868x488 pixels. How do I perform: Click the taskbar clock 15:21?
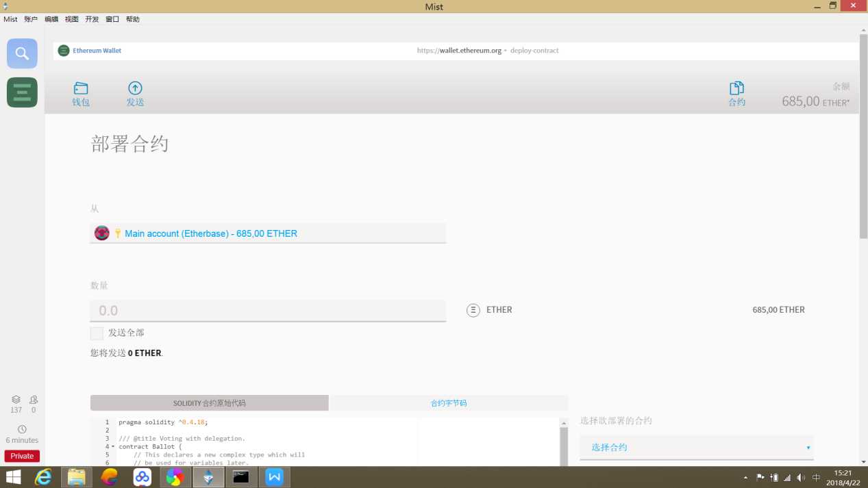(843, 473)
